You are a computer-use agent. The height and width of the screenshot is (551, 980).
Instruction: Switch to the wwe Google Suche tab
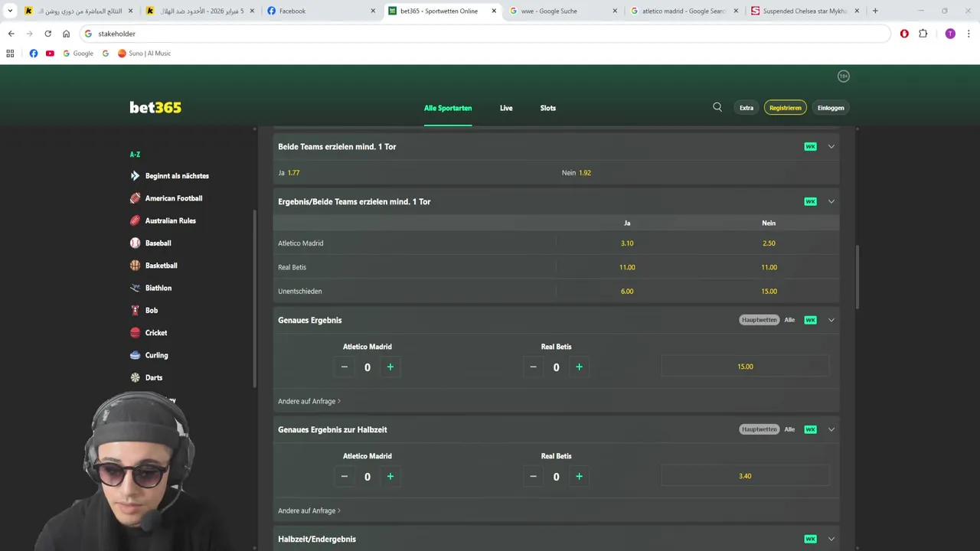point(564,11)
